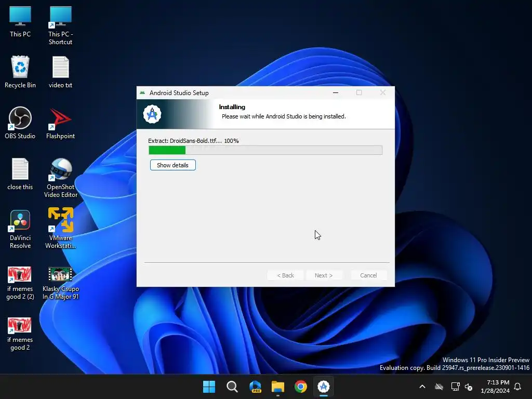Viewport: 532px width, 399px height.
Task: Select VMware Workstation desktop shortcut
Action: tap(60, 228)
